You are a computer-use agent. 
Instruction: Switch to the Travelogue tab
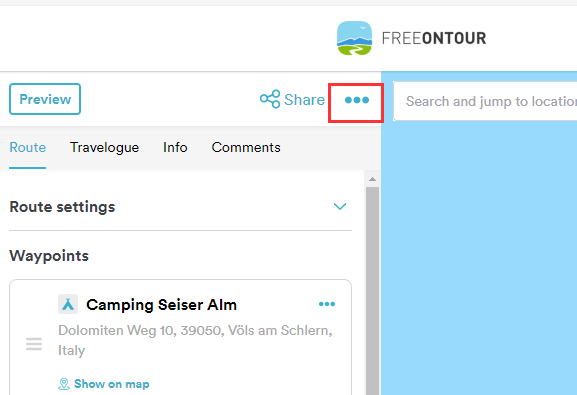[105, 147]
